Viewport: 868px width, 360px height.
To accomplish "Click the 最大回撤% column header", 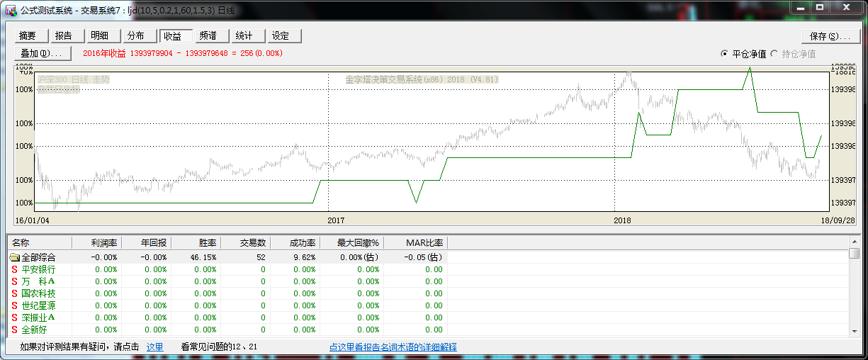I will 359,243.
